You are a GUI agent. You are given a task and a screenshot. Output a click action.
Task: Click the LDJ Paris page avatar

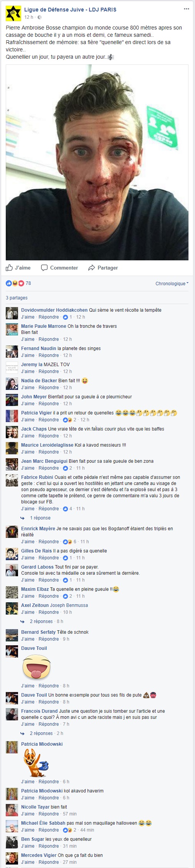(13, 13)
